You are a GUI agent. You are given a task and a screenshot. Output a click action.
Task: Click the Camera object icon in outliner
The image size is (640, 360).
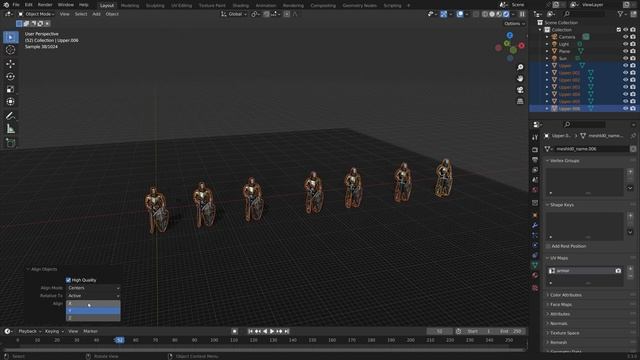(555, 37)
